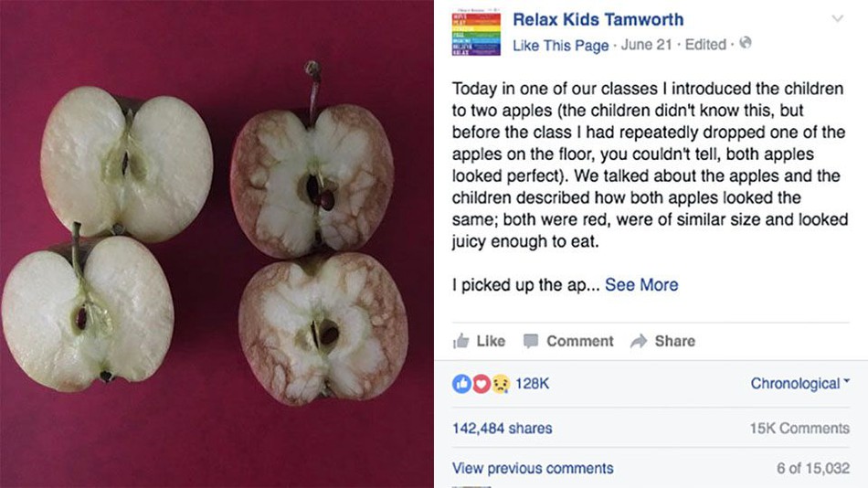
Task: Click the Comment speech bubble button
Action: [568, 341]
